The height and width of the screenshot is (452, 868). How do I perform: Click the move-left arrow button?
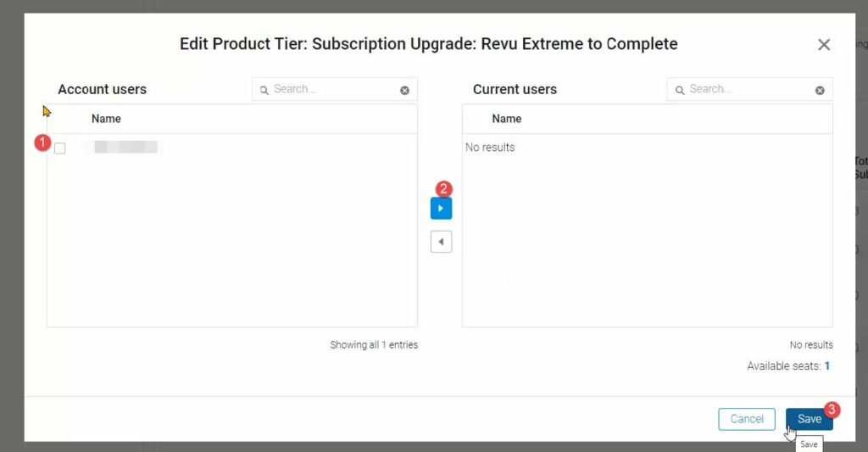tap(441, 242)
